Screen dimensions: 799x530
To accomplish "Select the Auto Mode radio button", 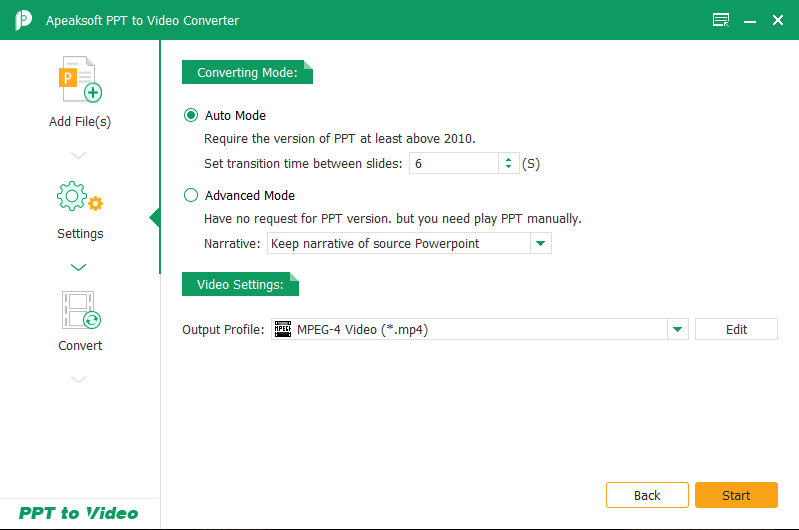I will click(191, 115).
